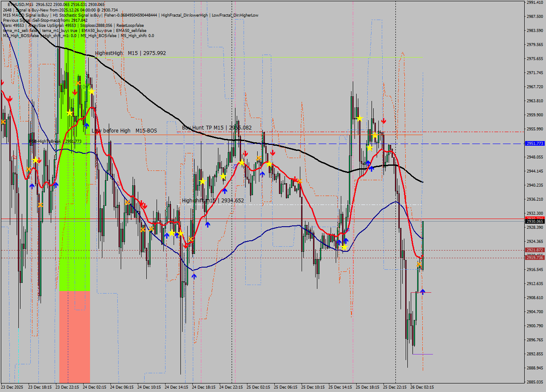Viewport: 546px width, 392px height.
Task: Click the blue 2951.773 price tag on the axis
Action: pos(534,144)
